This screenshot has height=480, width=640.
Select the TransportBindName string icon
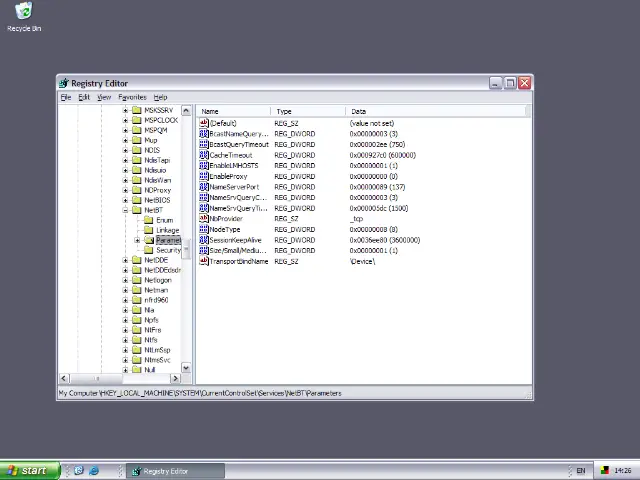(x=204, y=261)
